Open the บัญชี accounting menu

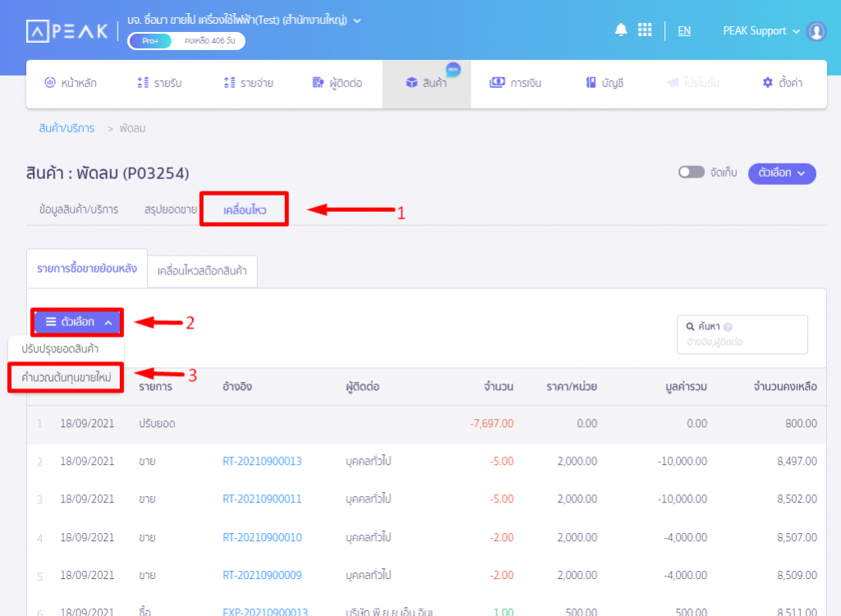coord(604,83)
